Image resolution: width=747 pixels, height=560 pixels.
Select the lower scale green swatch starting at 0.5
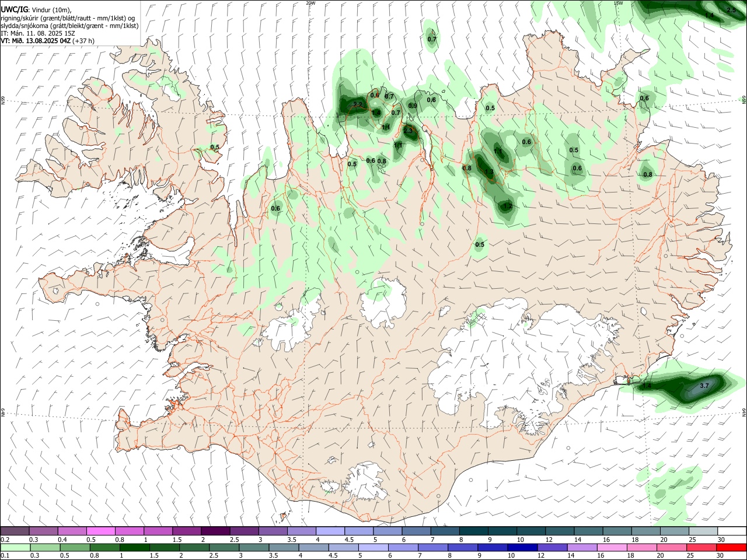pos(75,547)
